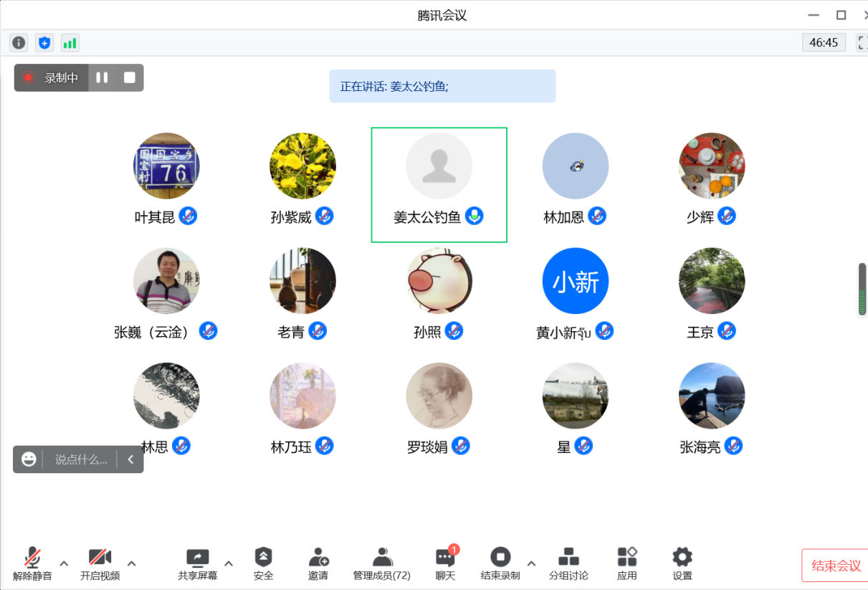
Task: Click muted mic icon beside 罗琰娟
Action: click(x=460, y=446)
